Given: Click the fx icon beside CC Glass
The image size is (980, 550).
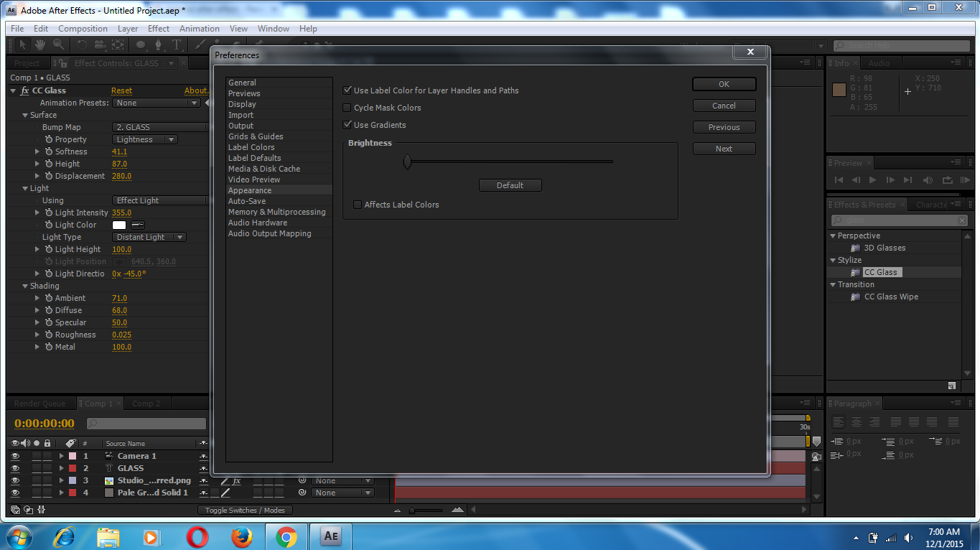Looking at the screenshot, I should pos(25,90).
